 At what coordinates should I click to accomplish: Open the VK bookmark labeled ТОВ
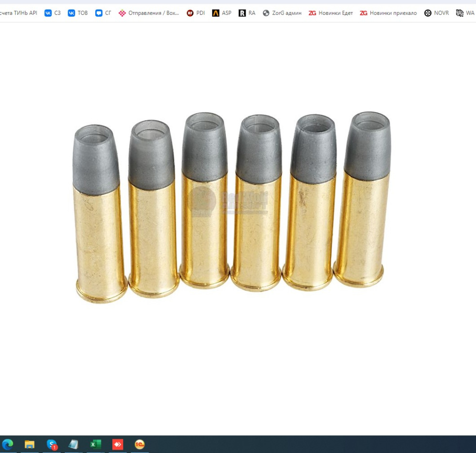coord(78,13)
